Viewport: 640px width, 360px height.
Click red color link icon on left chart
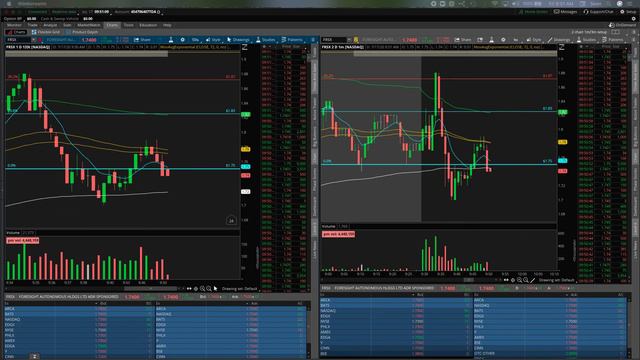40,40
